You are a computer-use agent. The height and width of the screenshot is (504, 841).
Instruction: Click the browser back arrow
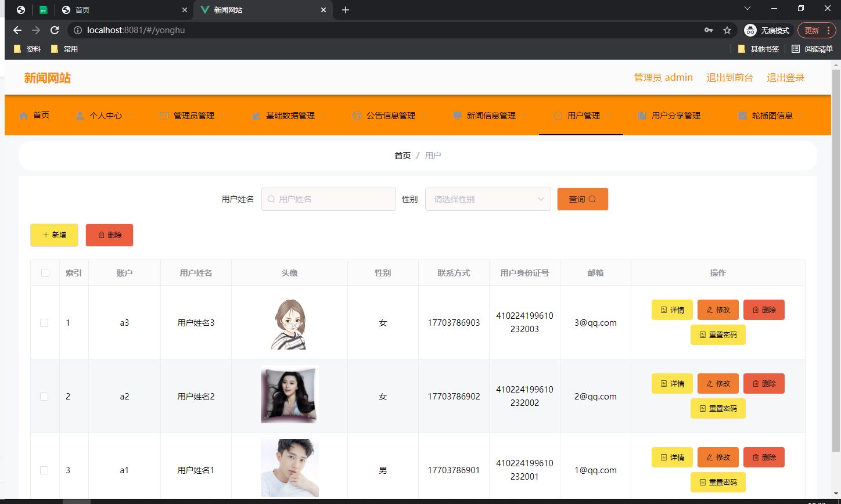click(17, 30)
